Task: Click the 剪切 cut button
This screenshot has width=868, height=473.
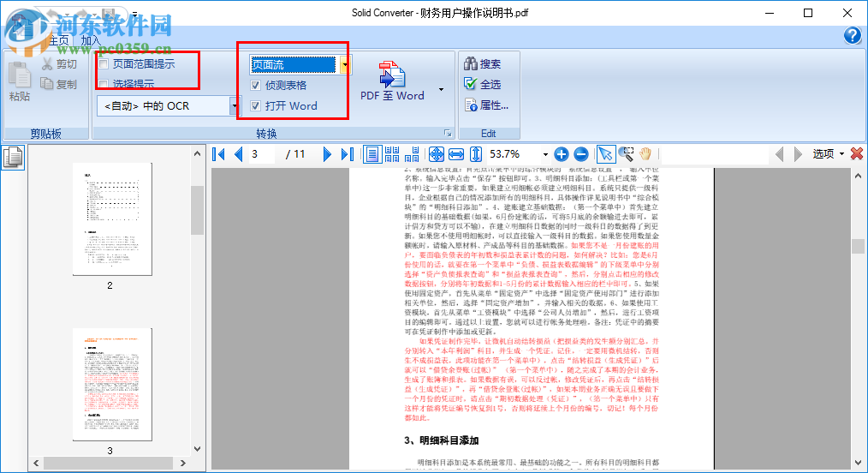Action: pos(59,64)
